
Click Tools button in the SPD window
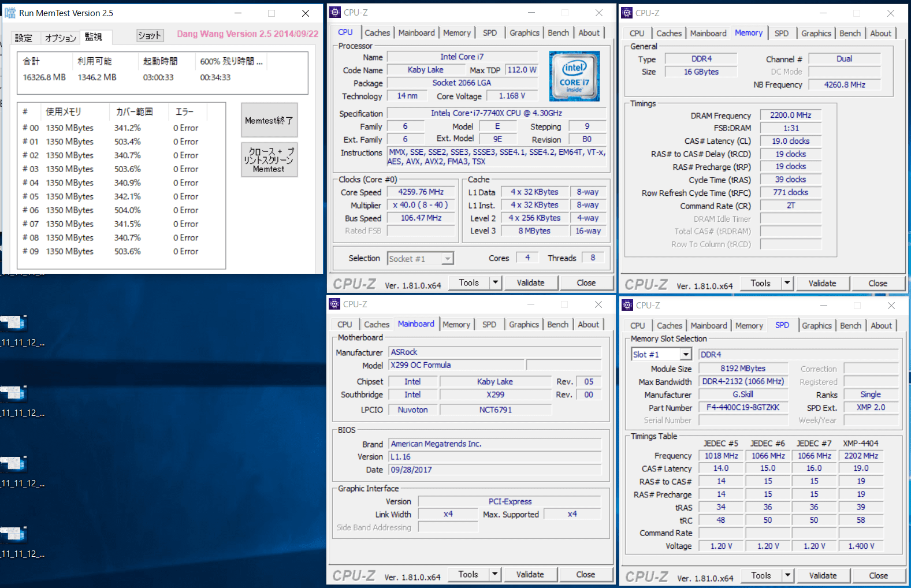[761, 575]
